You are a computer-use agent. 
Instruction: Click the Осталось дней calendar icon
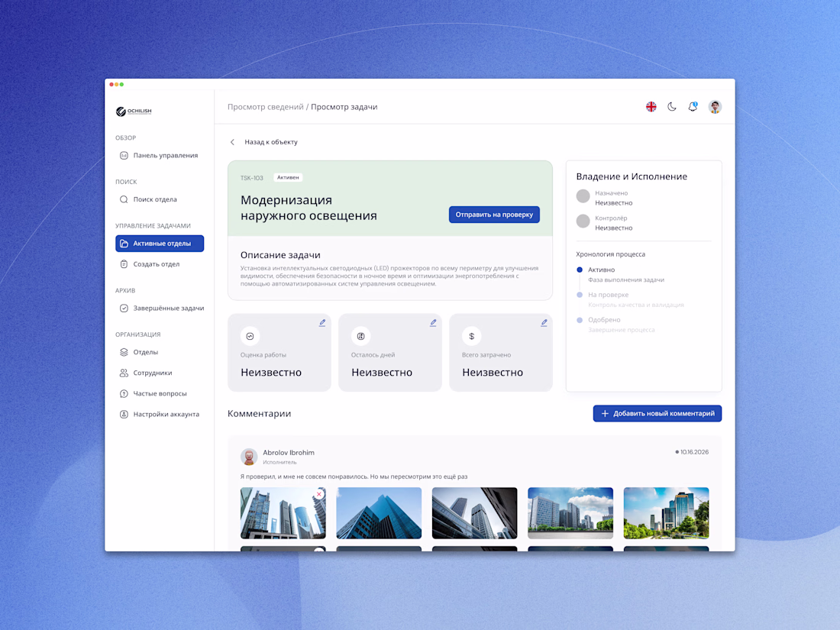click(x=360, y=336)
